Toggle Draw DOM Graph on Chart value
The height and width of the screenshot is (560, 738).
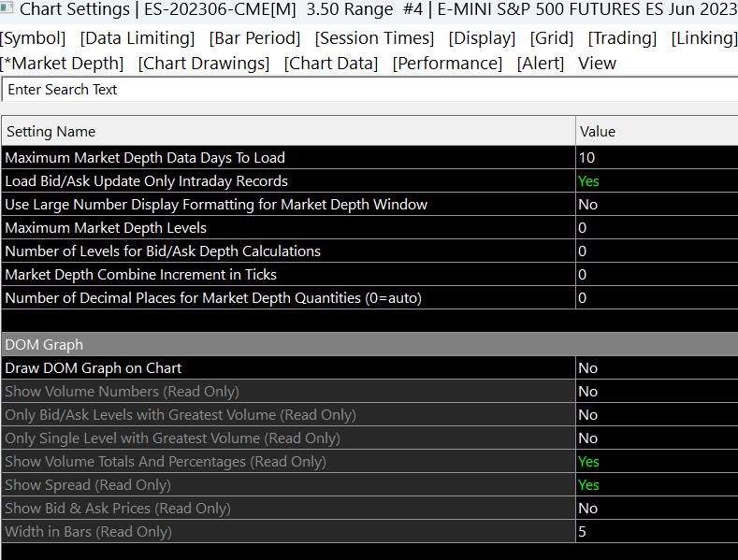[657, 368]
